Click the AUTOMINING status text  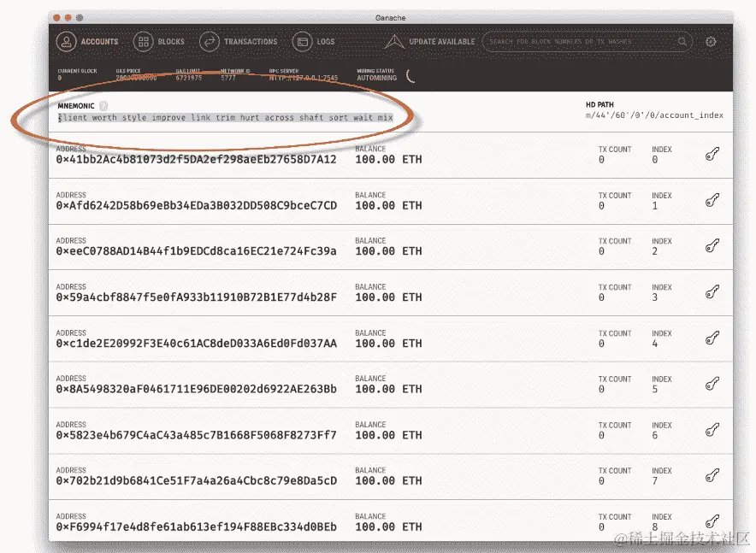tap(377, 78)
